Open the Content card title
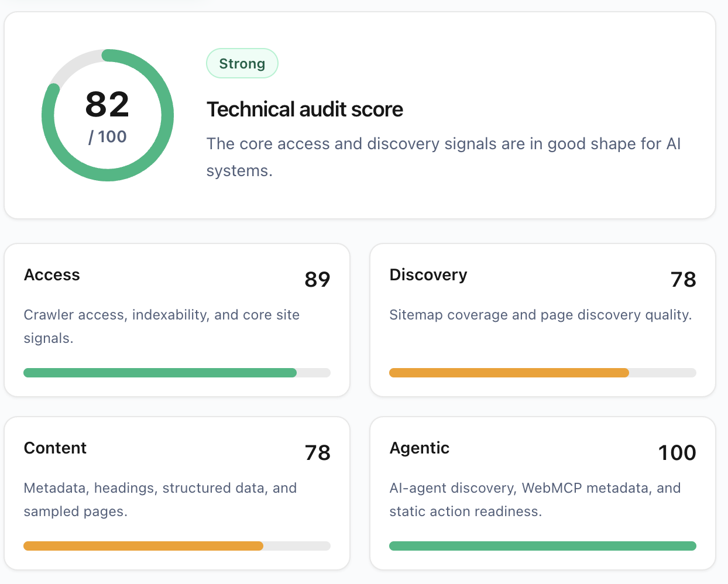728x584 pixels. pyautogui.click(x=55, y=448)
